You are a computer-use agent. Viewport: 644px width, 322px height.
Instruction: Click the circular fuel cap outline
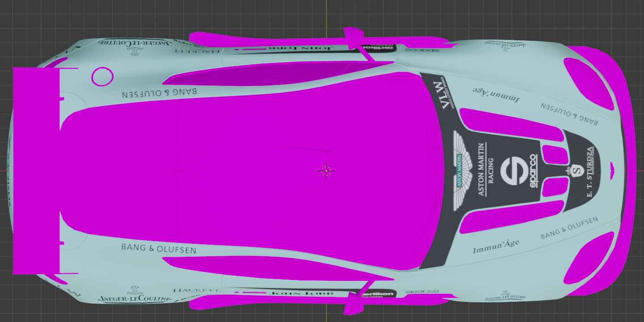point(102,77)
